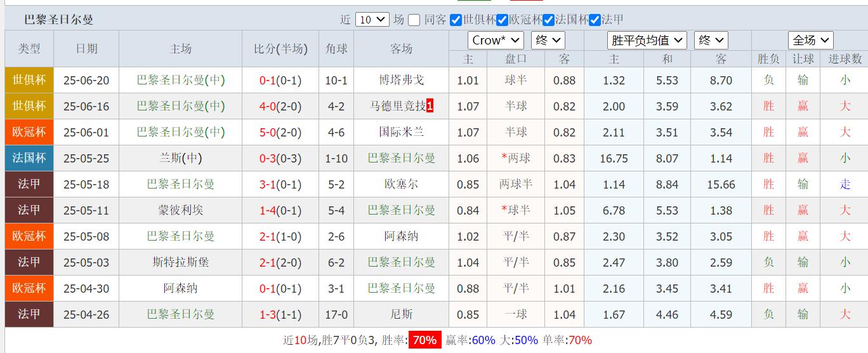
Task: Click the 走 result in 进球数 column
Action: tap(845, 184)
